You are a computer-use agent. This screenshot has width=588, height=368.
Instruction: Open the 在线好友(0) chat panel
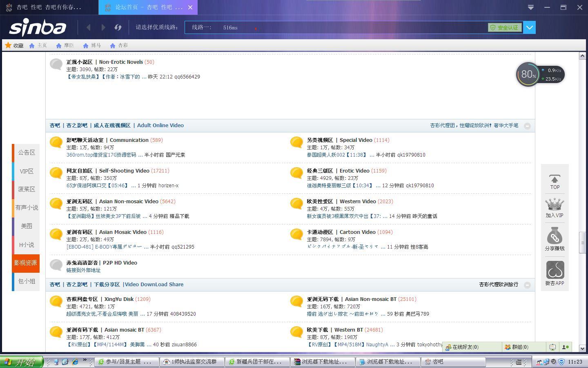(x=461, y=347)
